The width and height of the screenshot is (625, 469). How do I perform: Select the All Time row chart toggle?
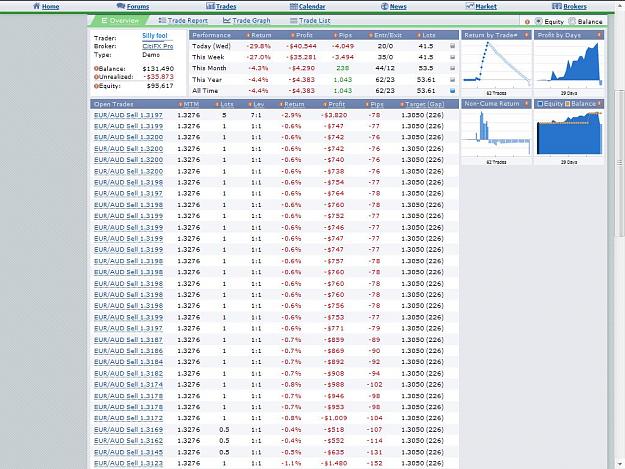click(x=452, y=90)
